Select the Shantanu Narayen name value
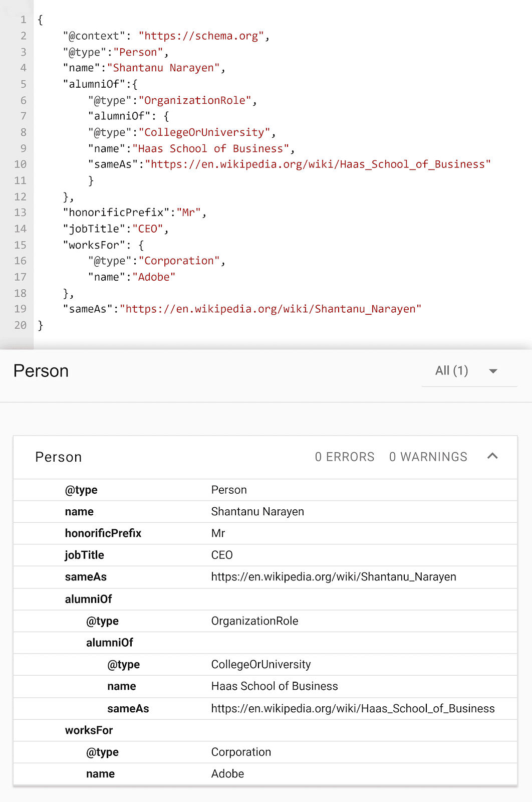532x802 pixels. pos(257,511)
